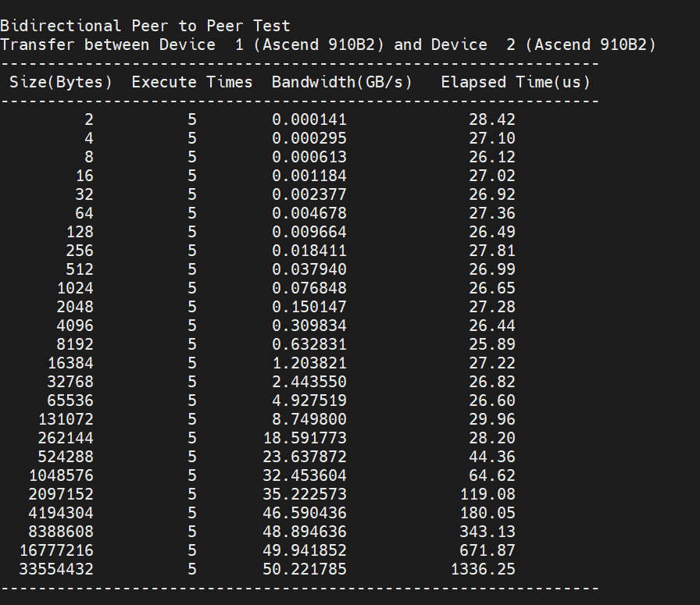This screenshot has height=605, width=700.
Task: Click the elapsed time 64.62
Action: (x=492, y=475)
